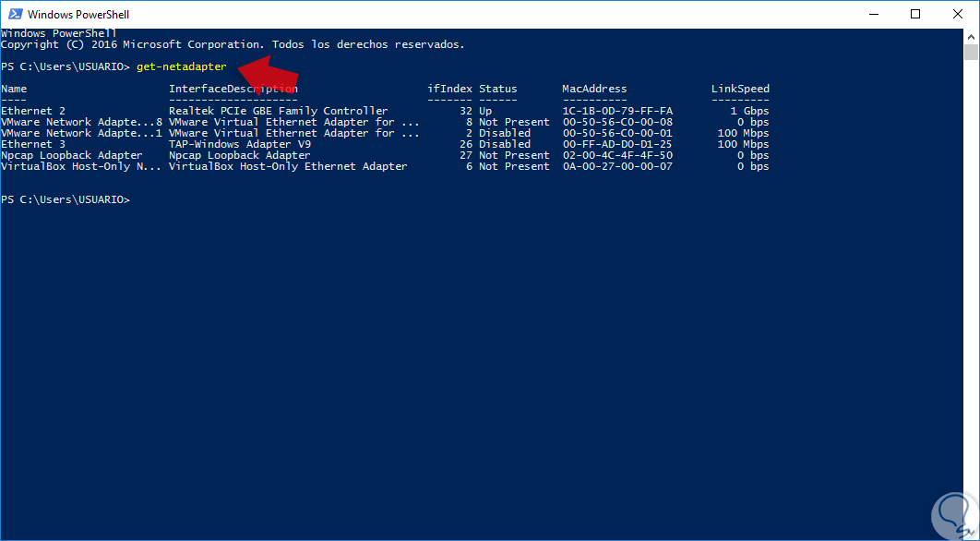Click the Windows PowerShell title text
Viewport: 980px width, 541px height.
78,15
